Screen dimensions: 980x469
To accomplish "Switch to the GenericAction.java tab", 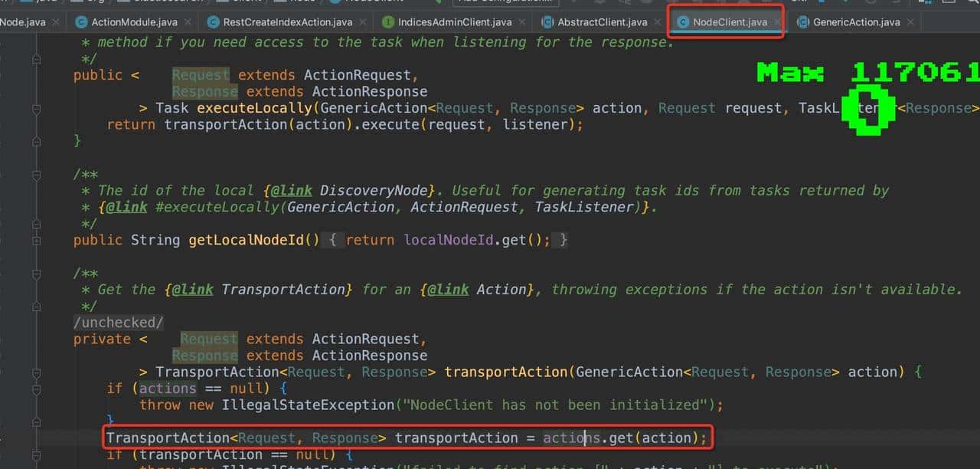I will pos(856,22).
